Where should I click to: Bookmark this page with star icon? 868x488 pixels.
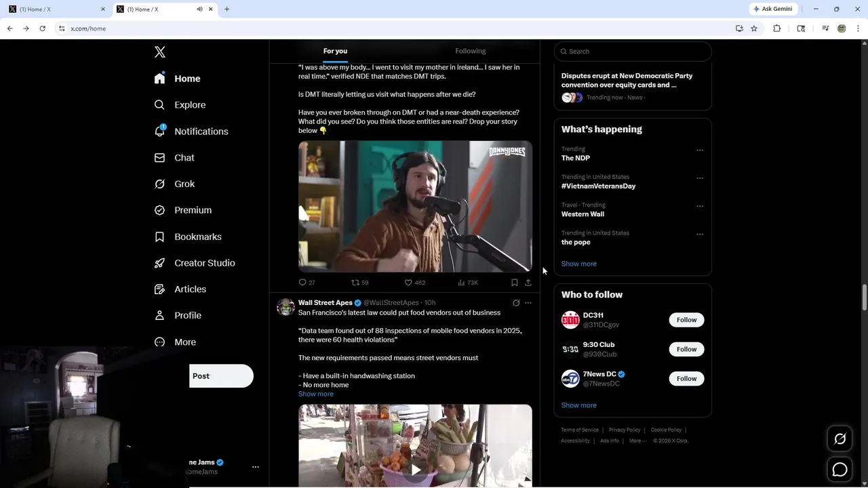click(754, 28)
